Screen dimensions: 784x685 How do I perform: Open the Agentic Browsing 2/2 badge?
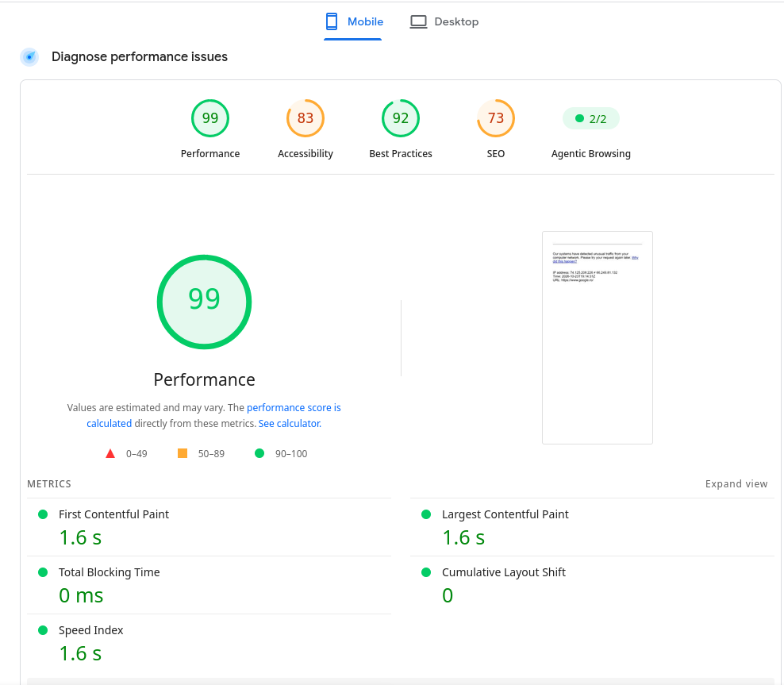pyautogui.click(x=591, y=118)
